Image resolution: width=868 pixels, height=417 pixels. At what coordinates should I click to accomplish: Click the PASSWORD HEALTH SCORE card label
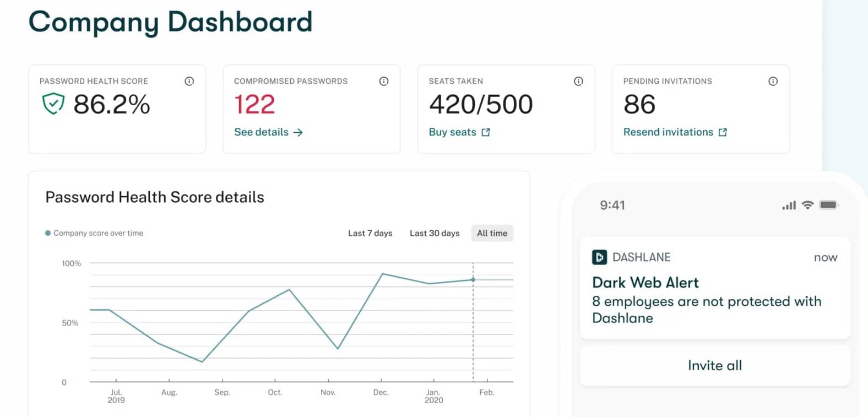(94, 81)
